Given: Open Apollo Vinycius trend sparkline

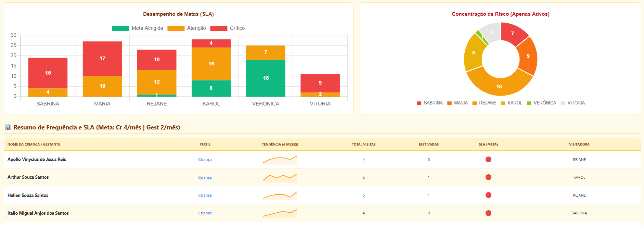Looking at the screenshot, I should pyautogui.click(x=280, y=160).
